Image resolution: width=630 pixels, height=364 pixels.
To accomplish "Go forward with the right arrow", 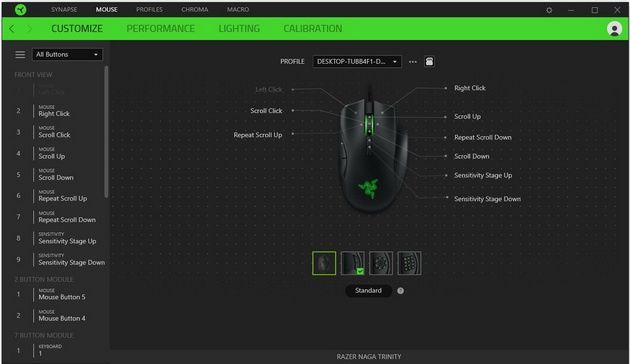I will (29, 29).
